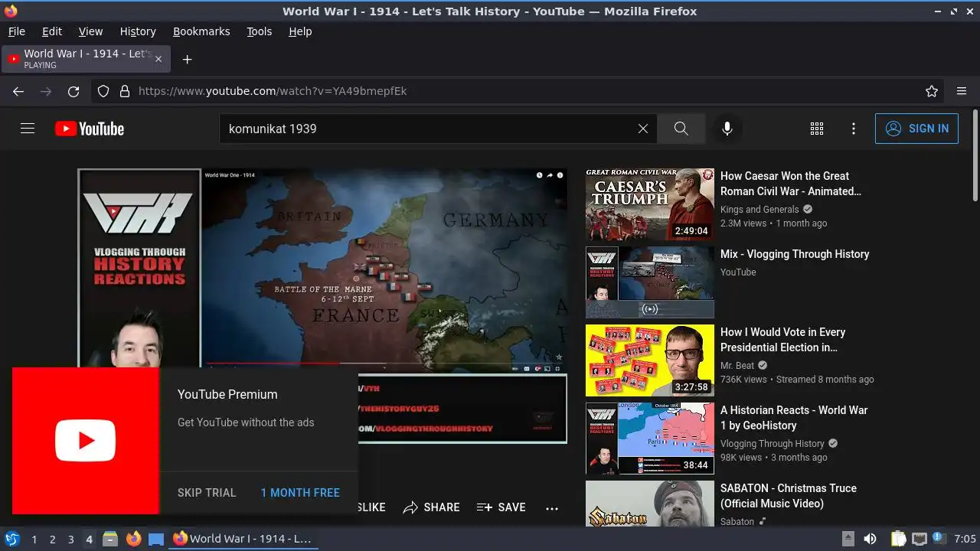Go back with browser back arrow
The image size is (980, 551).
pyautogui.click(x=18, y=91)
